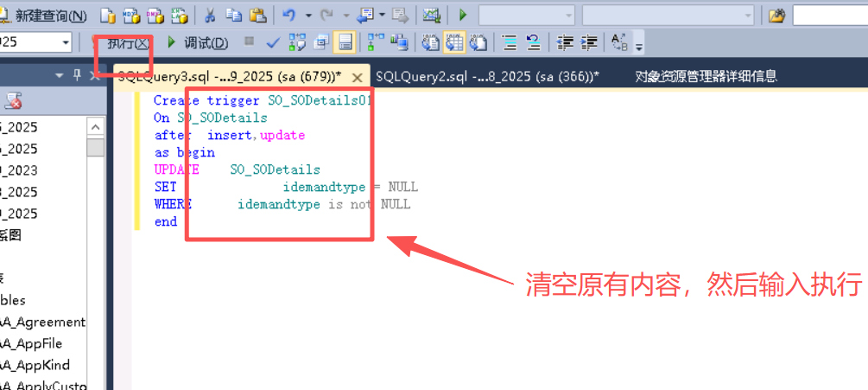This screenshot has width=868, height=390.
Task: Open the 对象资源管理器详细信息 tab
Action: (706, 76)
